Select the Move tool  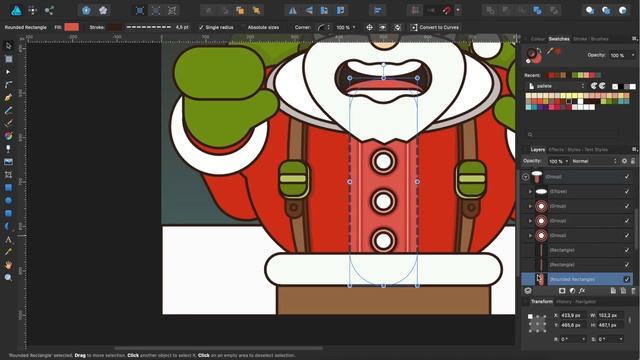coord(8,46)
